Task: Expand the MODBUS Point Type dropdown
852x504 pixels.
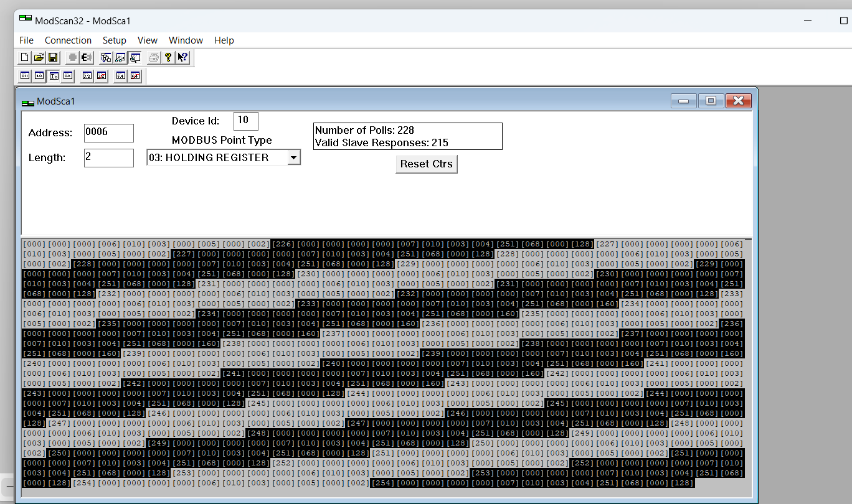Action: pos(293,158)
